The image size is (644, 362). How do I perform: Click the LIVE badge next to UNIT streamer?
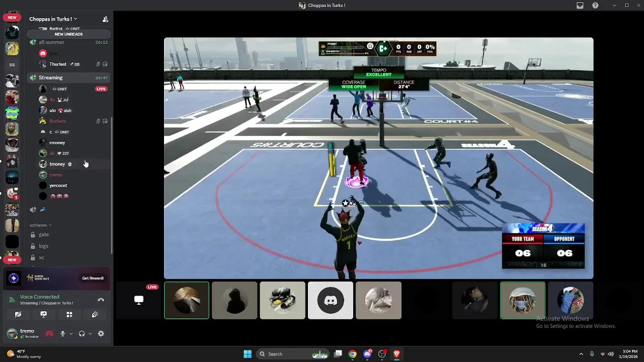point(101,89)
